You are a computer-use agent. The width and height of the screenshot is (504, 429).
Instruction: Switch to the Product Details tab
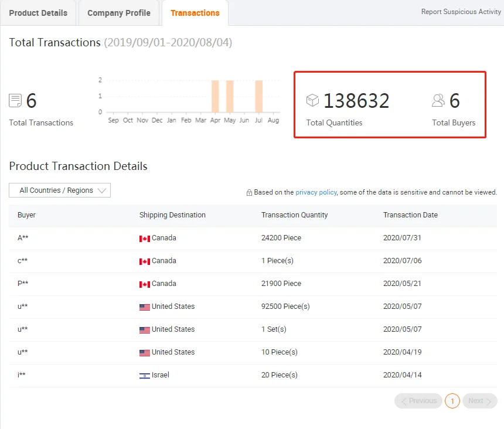(x=38, y=13)
